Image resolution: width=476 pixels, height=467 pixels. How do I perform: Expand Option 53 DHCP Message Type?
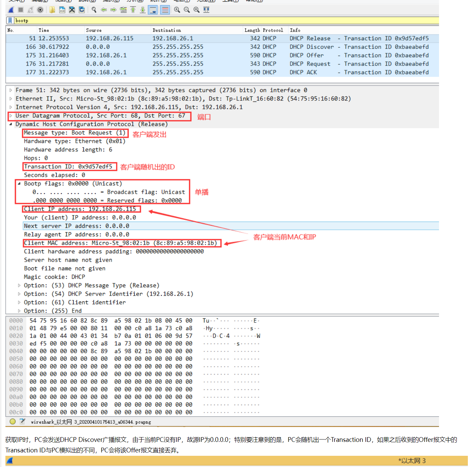(19, 285)
